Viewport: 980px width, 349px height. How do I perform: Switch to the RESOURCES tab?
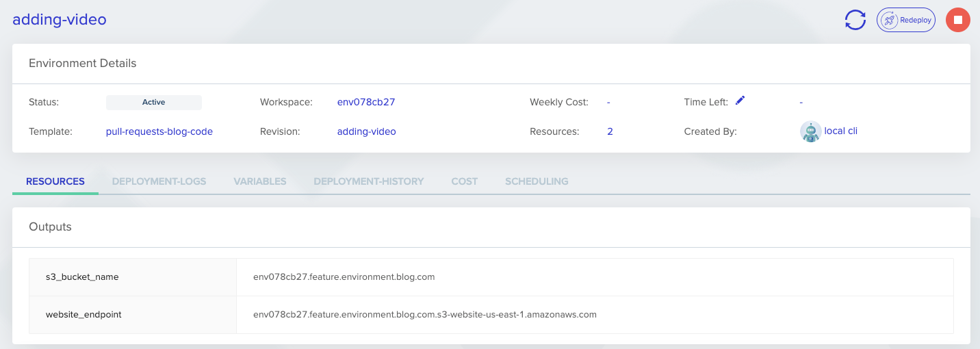[55, 181]
